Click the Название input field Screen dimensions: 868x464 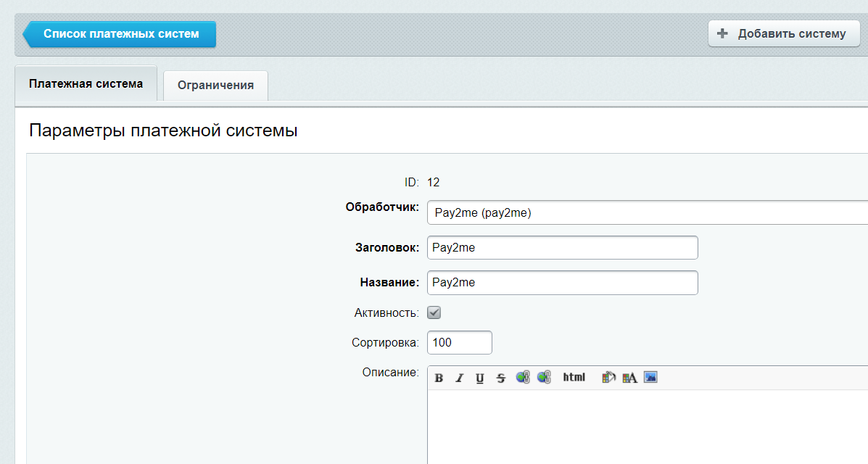coord(562,283)
